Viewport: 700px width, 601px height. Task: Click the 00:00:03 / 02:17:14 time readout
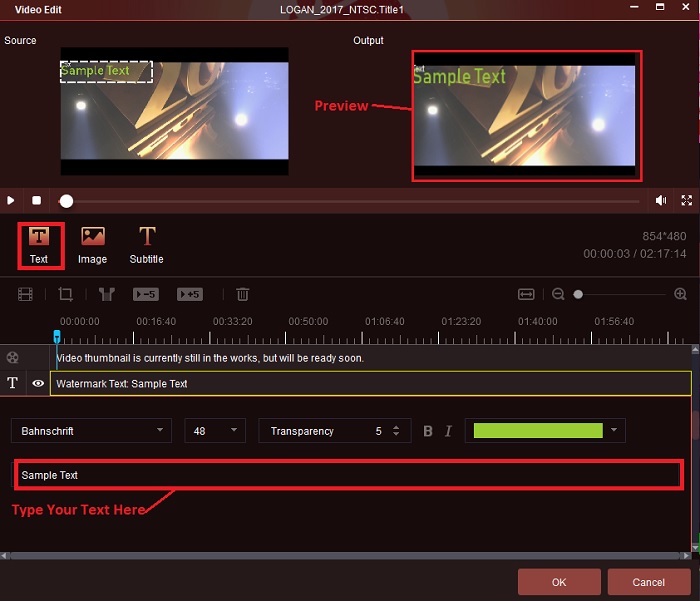pyautogui.click(x=635, y=254)
